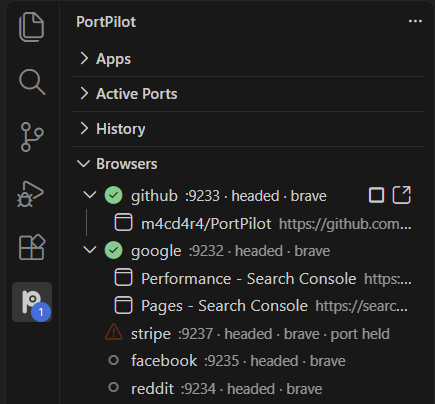The width and height of the screenshot is (435, 404).
Task: Click green running status icon for google
Action: pos(113,250)
